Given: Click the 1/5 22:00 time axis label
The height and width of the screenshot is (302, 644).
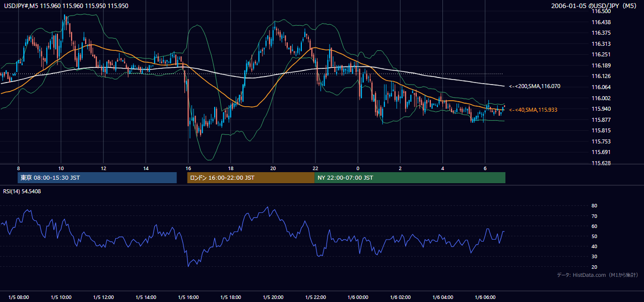Looking at the screenshot, I should click(315, 297).
